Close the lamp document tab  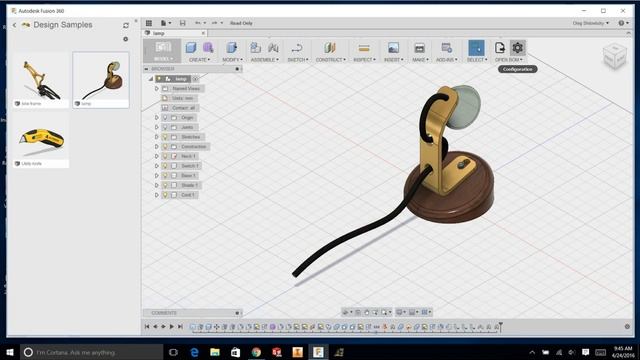pyautogui.click(x=203, y=33)
